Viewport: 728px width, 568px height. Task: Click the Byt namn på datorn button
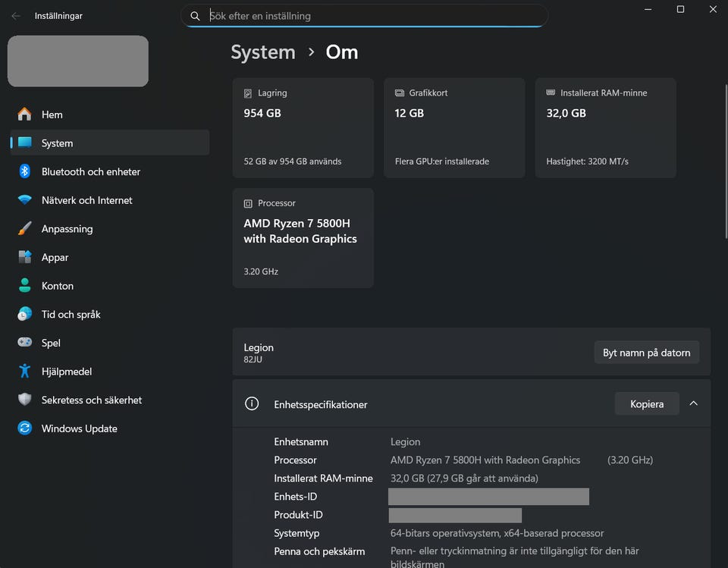(x=646, y=353)
